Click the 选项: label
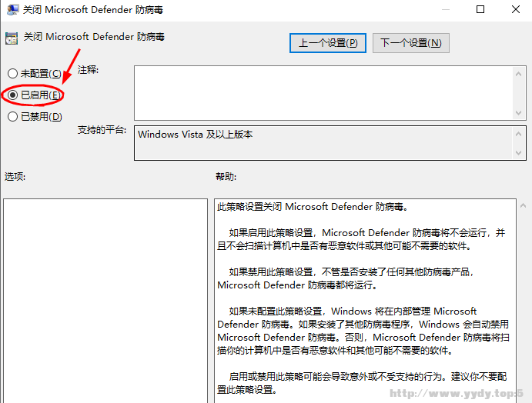 [x=15, y=177]
